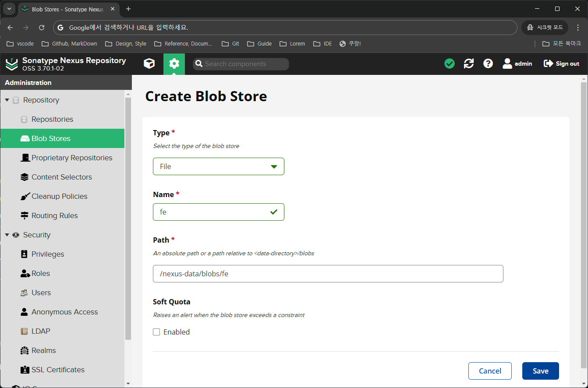
Task: Click the Path field
Action: coord(328,274)
